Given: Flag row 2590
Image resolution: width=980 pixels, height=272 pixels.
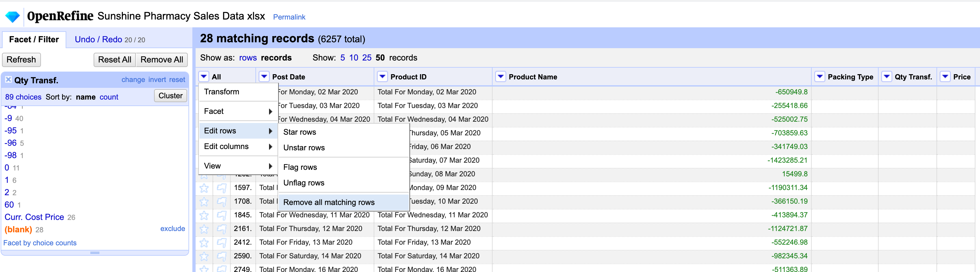Looking at the screenshot, I should (x=221, y=256).
